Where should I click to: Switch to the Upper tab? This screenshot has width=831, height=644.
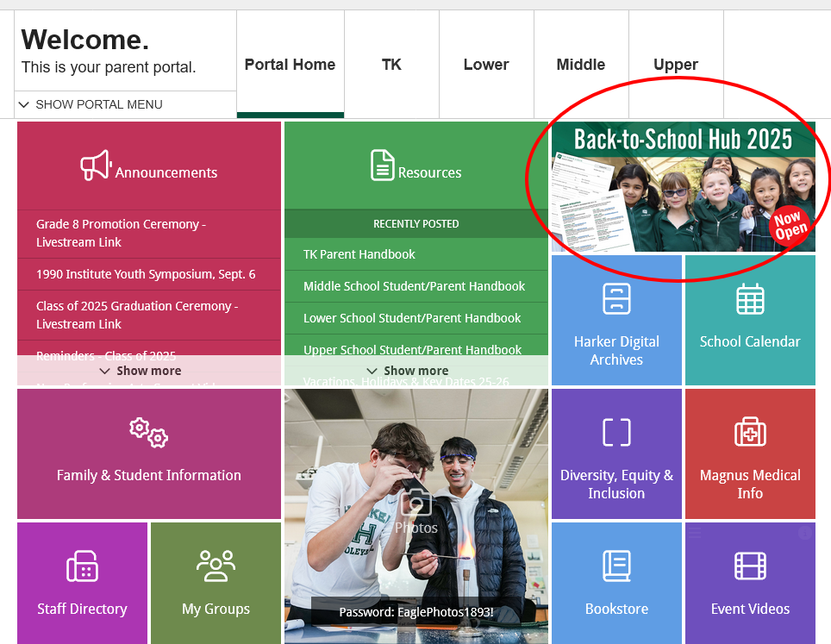click(x=676, y=64)
